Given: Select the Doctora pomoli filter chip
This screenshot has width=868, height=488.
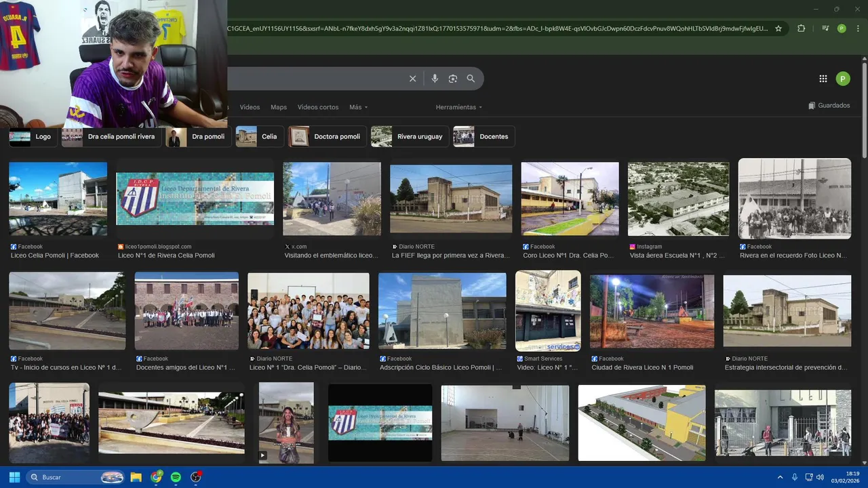Looking at the screenshot, I should (x=327, y=136).
